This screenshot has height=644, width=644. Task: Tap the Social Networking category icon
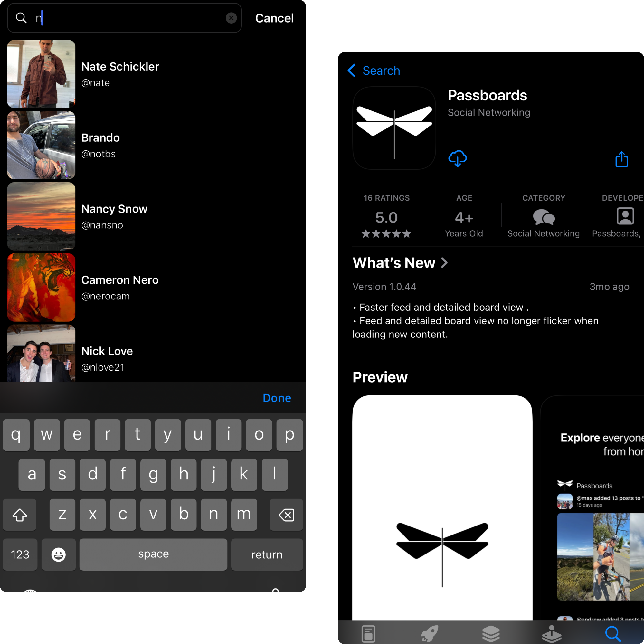click(544, 217)
